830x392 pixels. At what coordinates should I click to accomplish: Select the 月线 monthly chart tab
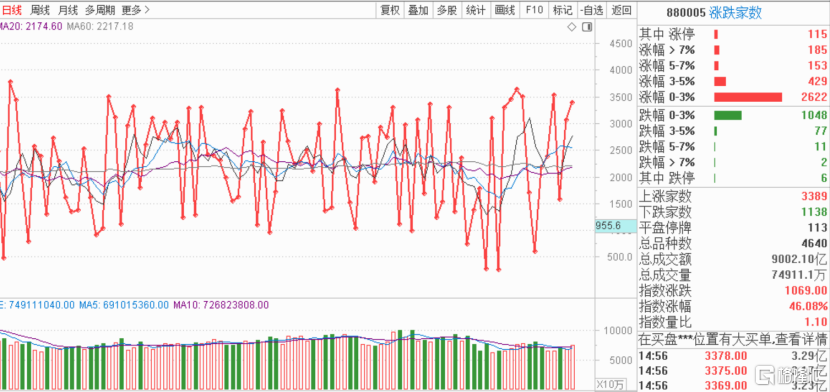point(68,10)
